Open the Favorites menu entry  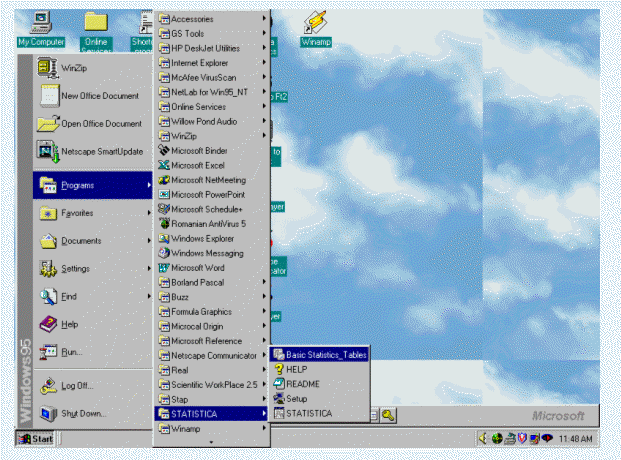tap(93, 213)
